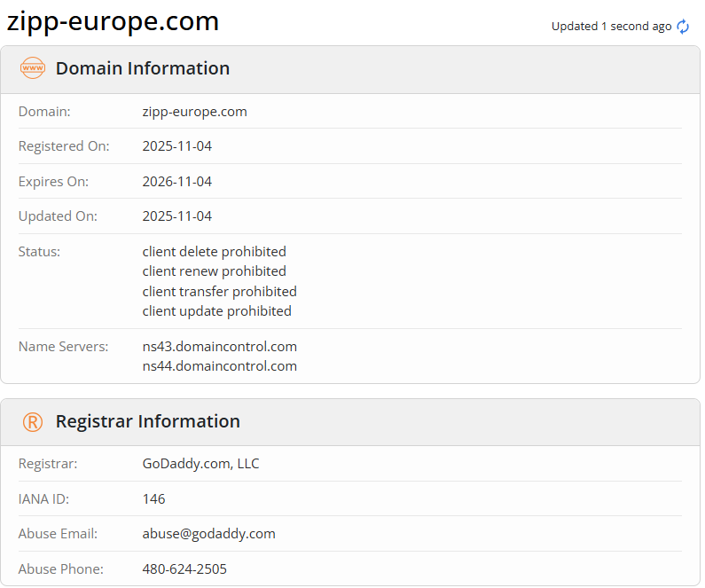The height and width of the screenshot is (588, 705).
Task: Click the client delete prohibited status
Action: (x=214, y=252)
